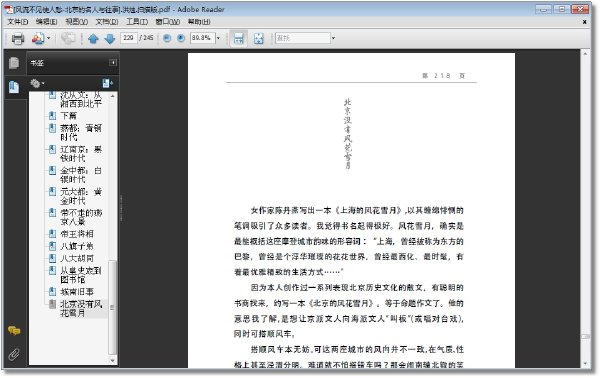Toggle fit one full page icon

coord(259,38)
